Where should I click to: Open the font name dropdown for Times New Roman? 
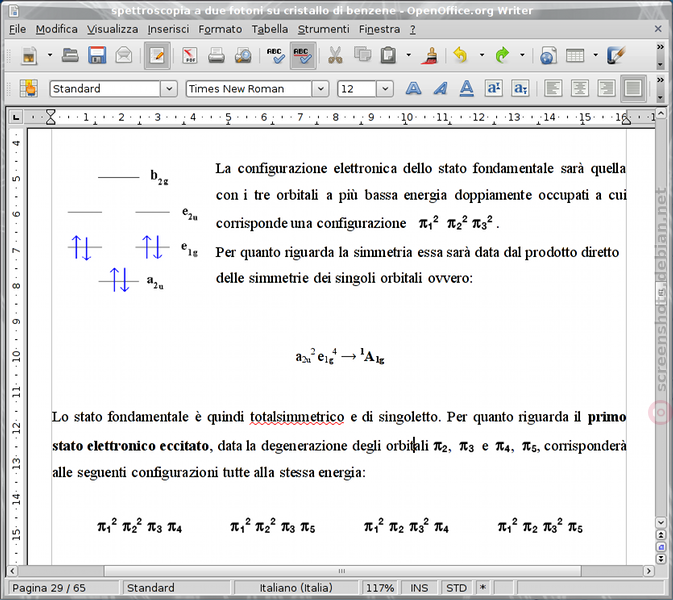point(320,89)
